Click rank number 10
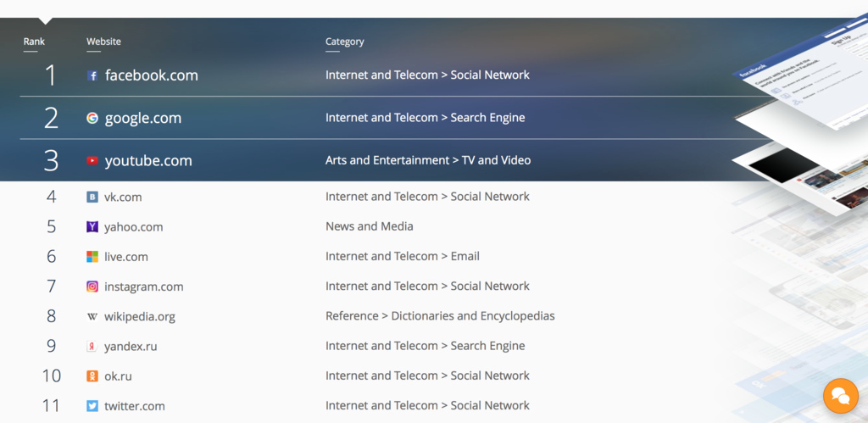 (x=51, y=376)
